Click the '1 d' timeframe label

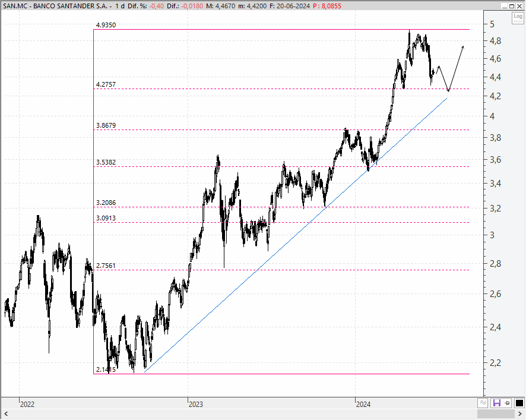coord(119,6)
